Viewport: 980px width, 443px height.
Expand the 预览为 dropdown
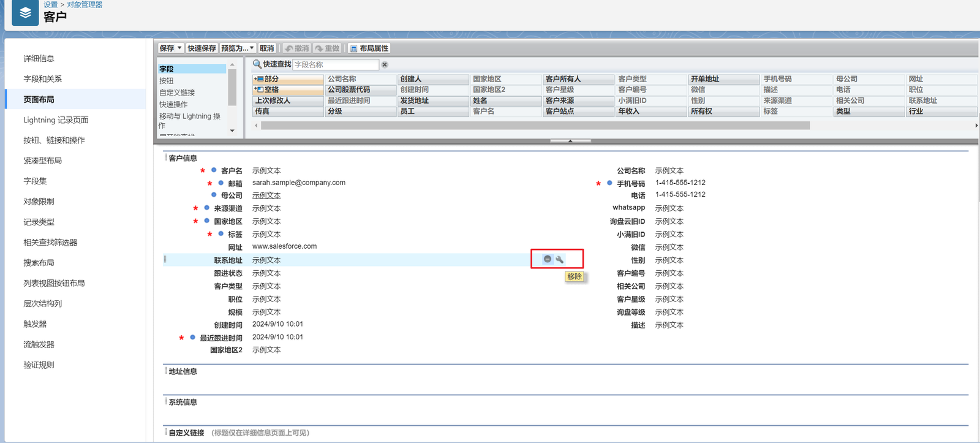251,48
